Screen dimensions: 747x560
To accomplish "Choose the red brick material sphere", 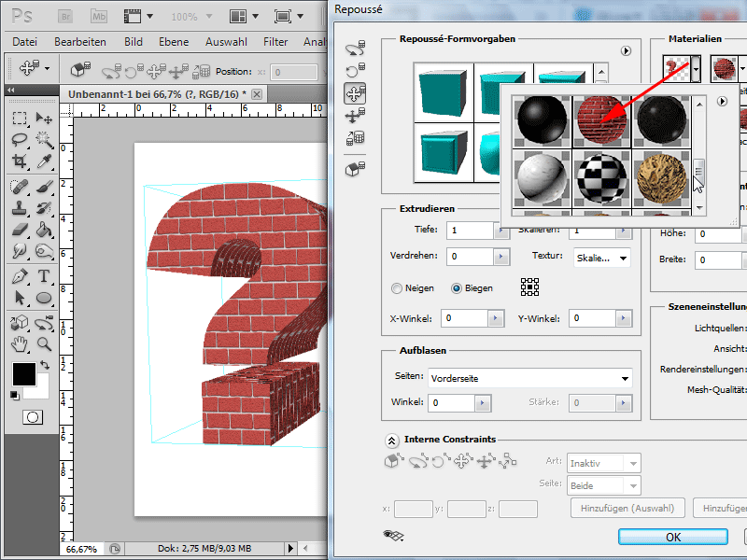I will coord(601,119).
